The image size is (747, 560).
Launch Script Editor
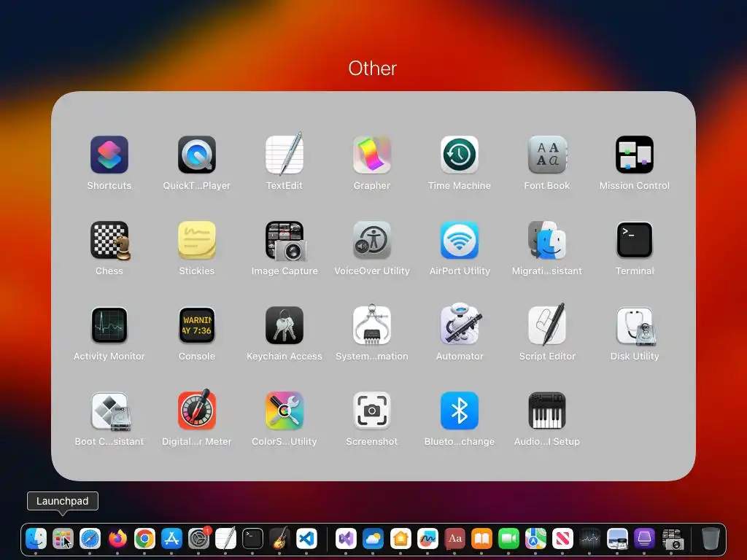tap(547, 324)
